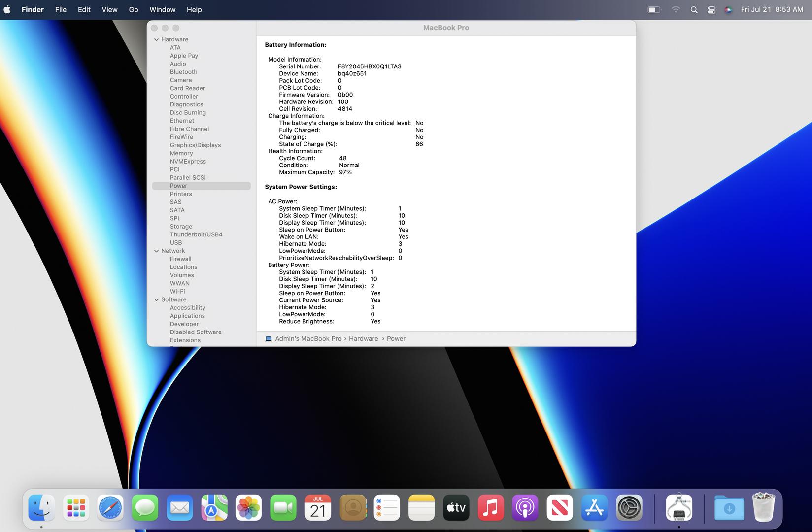
Task: Open Mail app in the Dock
Action: click(180, 508)
